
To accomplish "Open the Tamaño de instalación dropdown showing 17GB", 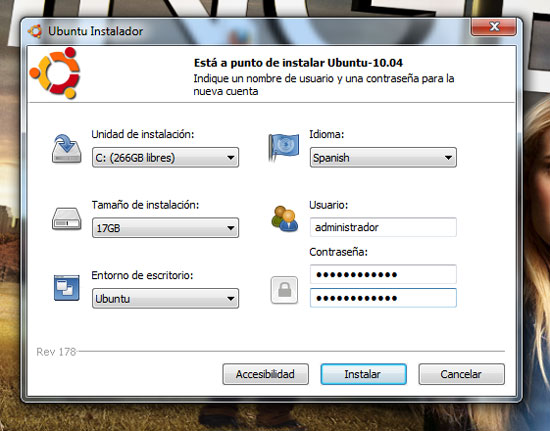I will tap(165, 228).
